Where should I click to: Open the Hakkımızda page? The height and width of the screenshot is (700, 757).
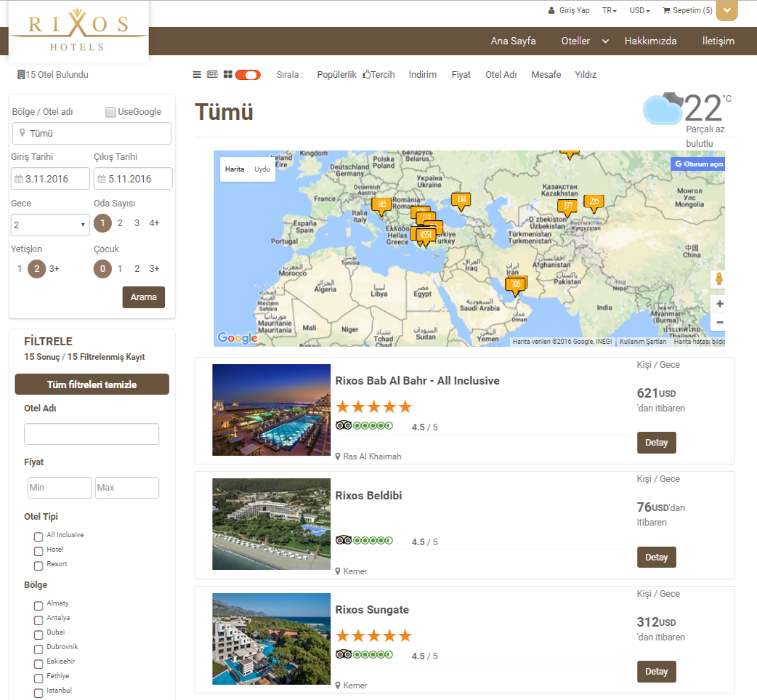coord(650,41)
